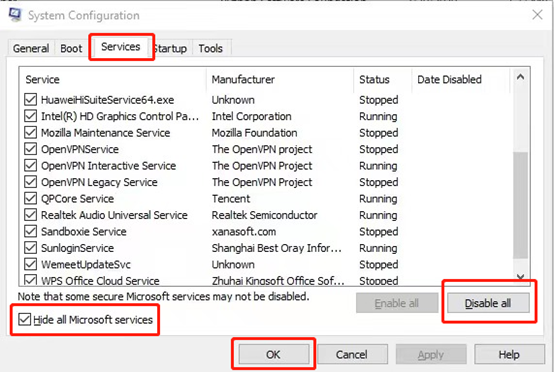Click the scroll up arrow of services list
Image resolution: width=554 pixels, height=372 pixels.
point(520,77)
